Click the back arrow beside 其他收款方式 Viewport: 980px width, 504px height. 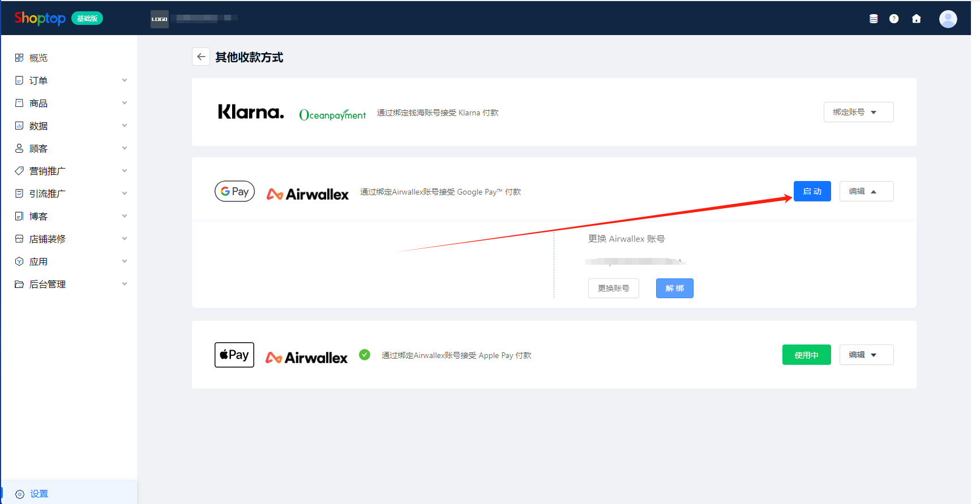pos(201,57)
